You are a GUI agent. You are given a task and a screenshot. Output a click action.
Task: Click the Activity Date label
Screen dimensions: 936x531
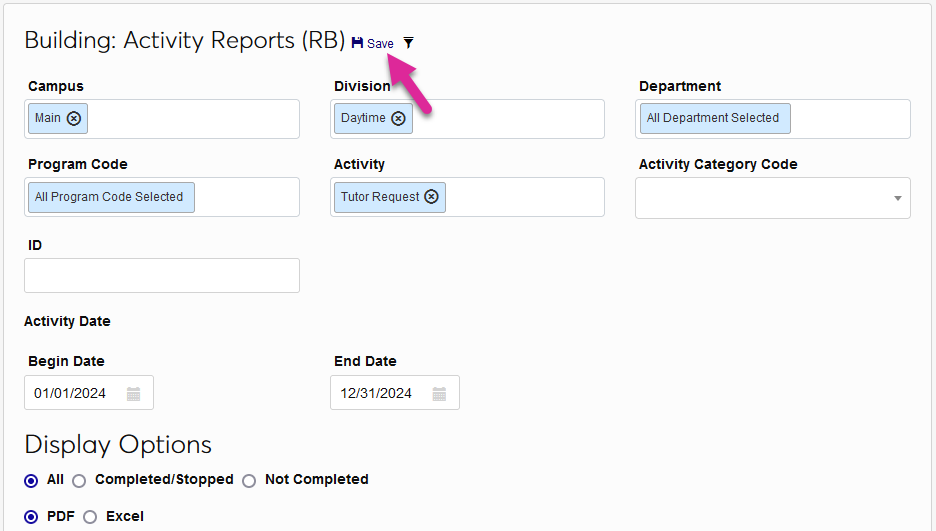pyautogui.click(x=67, y=322)
